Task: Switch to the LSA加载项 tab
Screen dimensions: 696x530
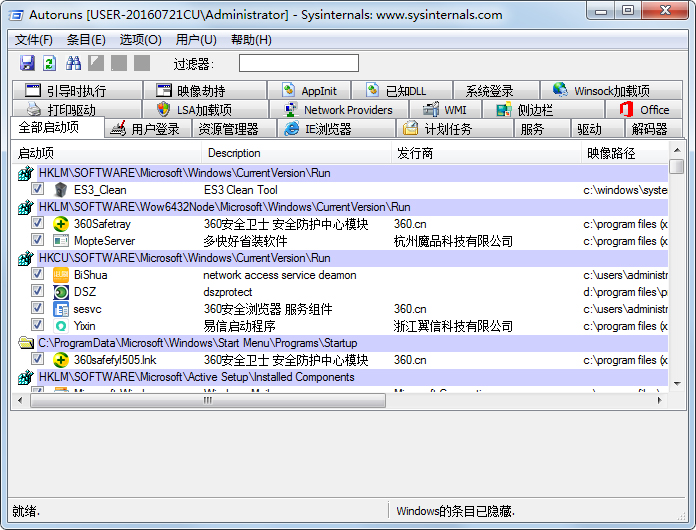Action: coord(205,110)
